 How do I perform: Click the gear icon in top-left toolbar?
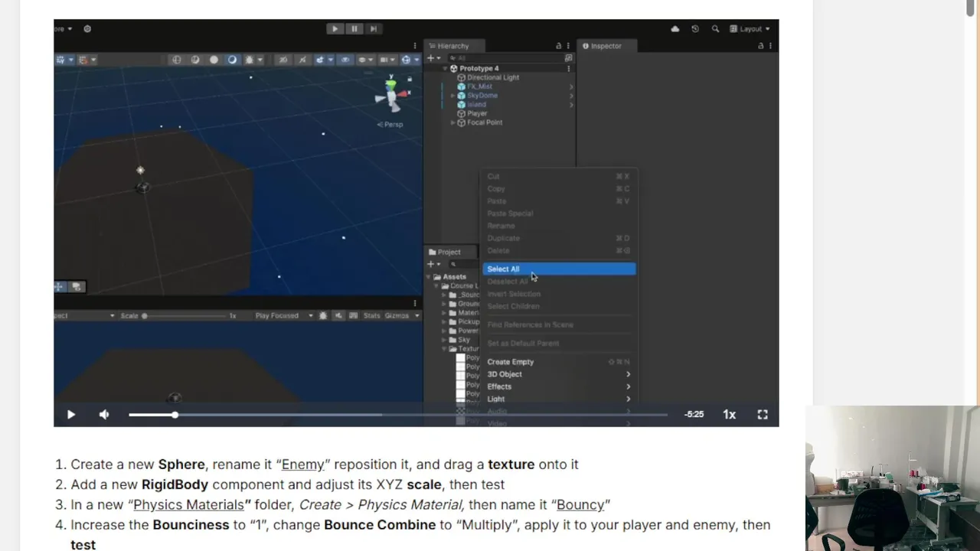click(87, 29)
